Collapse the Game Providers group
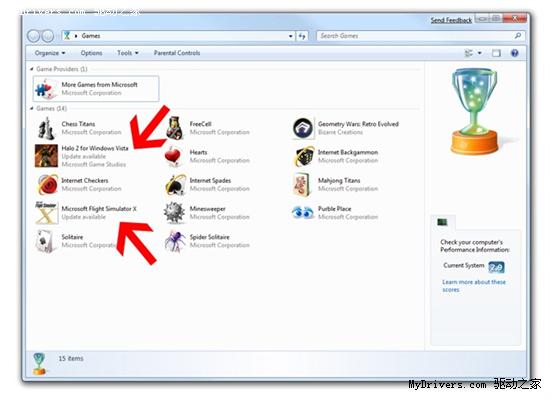The width and height of the screenshot is (550, 398). pyautogui.click(x=32, y=69)
